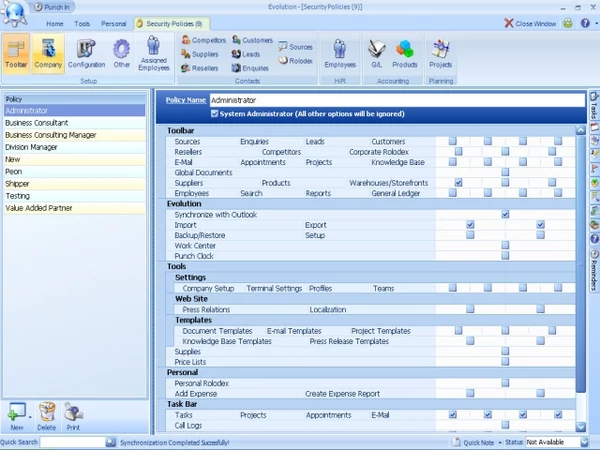This screenshot has width=600, height=450.
Task: Open Configuration in the ribbon
Action: (x=86, y=53)
